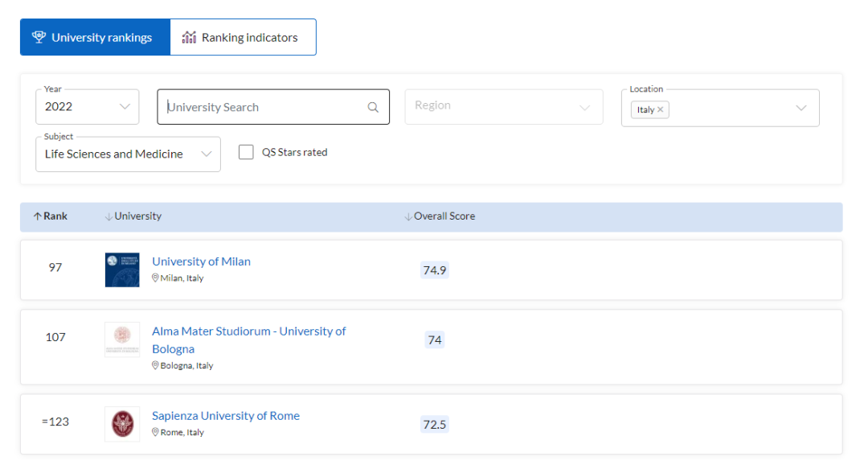Switch to Ranking indicators tab
868x465 pixels.
(x=243, y=38)
